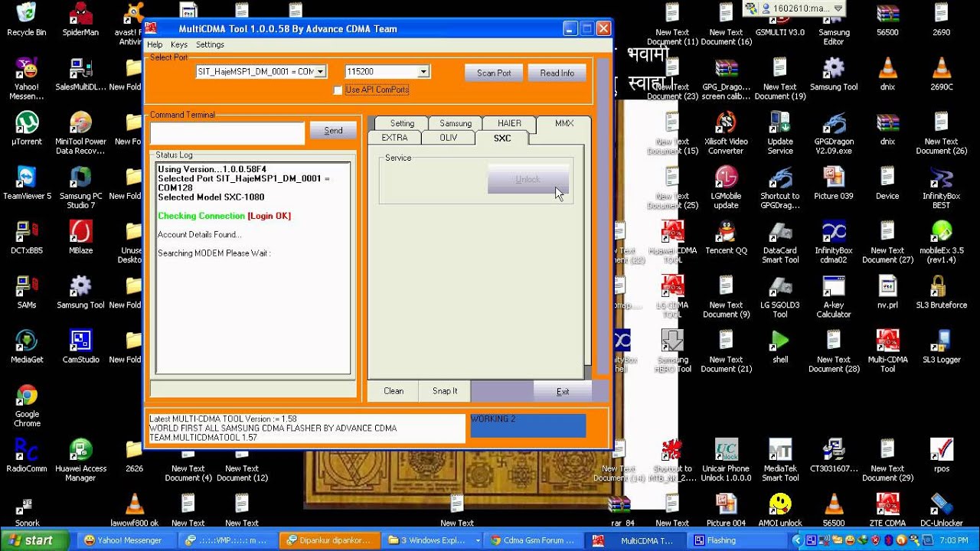Click the Command Terminal input field
Screen dimensions: 980x551
coord(227,132)
